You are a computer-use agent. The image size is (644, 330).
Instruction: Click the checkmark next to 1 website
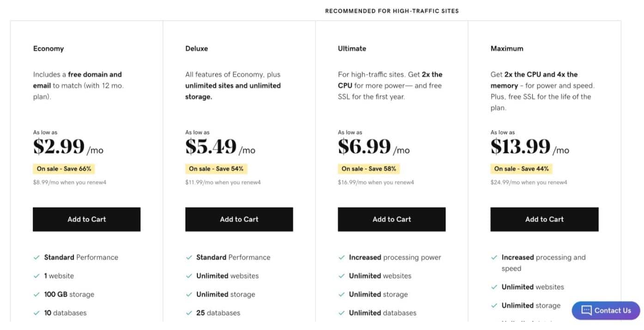[36, 276]
